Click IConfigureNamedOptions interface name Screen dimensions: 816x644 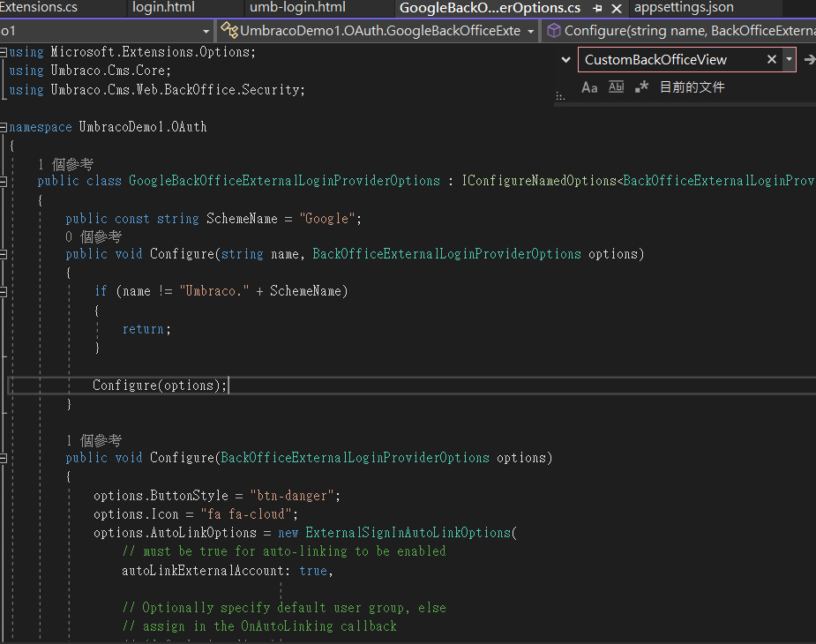[x=539, y=181]
